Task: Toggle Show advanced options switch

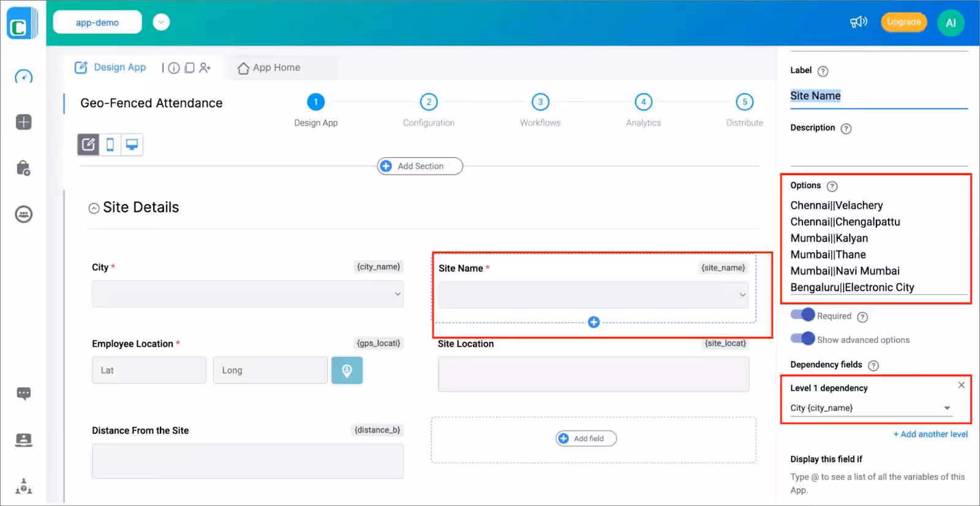Action: [x=802, y=338]
